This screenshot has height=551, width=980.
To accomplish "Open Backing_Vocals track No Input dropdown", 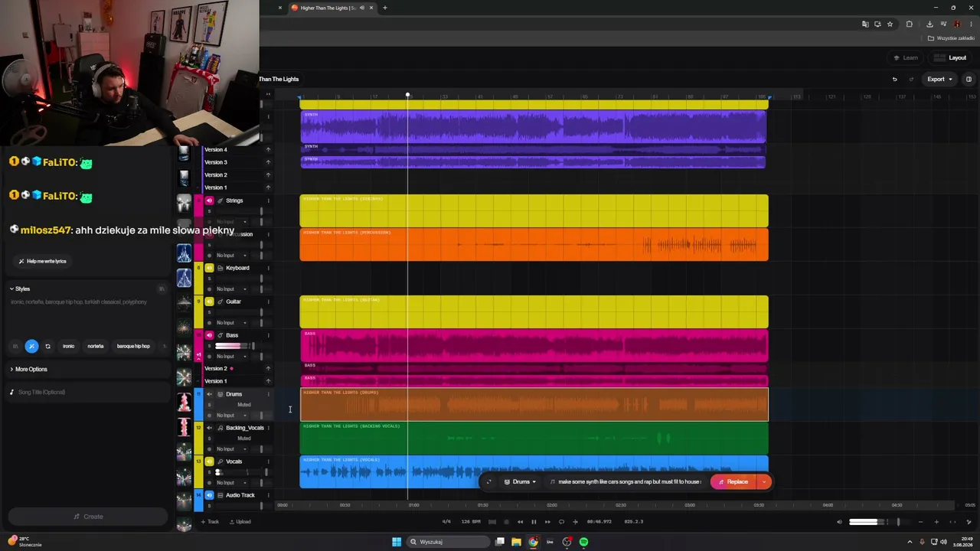I will (x=231, y=449).
